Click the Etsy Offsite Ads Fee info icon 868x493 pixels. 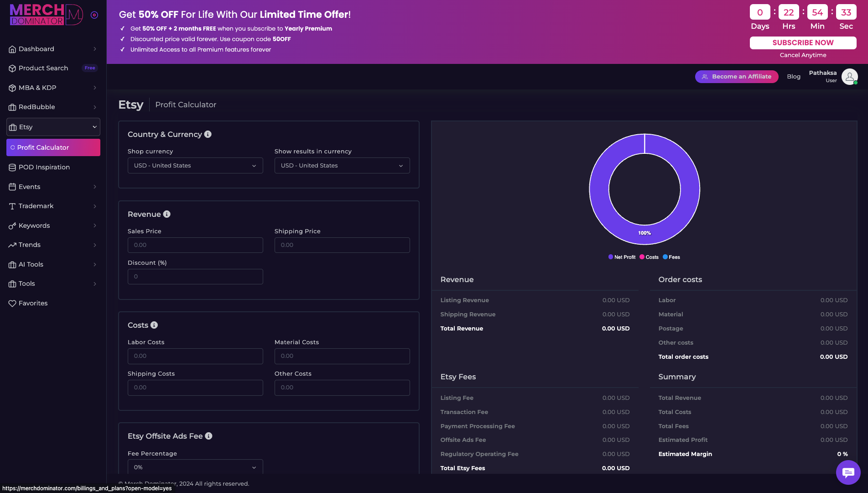208,436
